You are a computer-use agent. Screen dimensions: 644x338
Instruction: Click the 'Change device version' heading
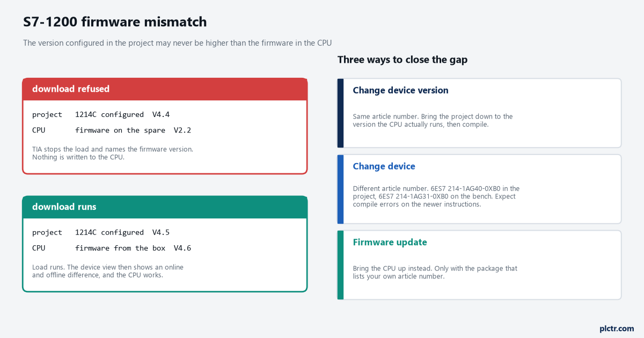tap(400, 90)
